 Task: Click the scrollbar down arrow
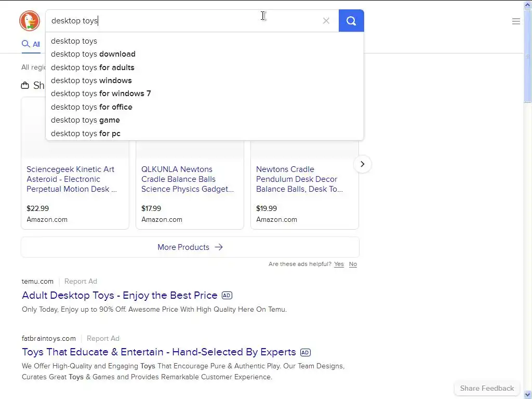coord(528,394)
